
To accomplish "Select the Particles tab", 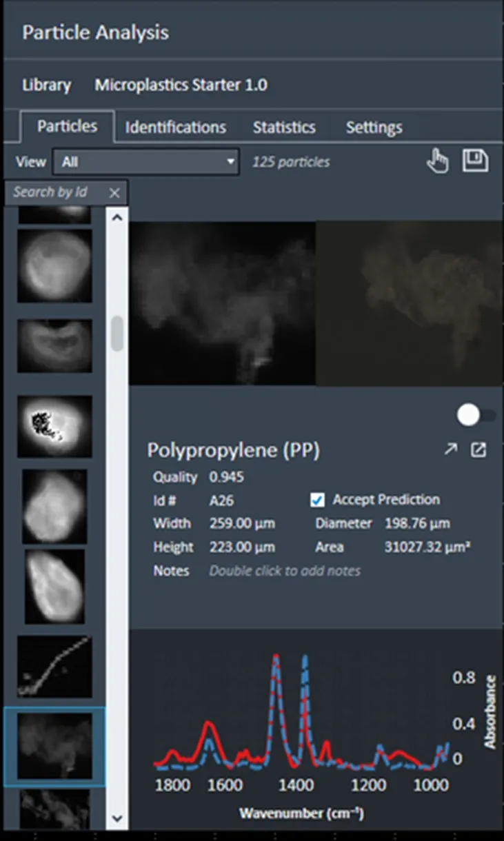I will coord(67,126).
